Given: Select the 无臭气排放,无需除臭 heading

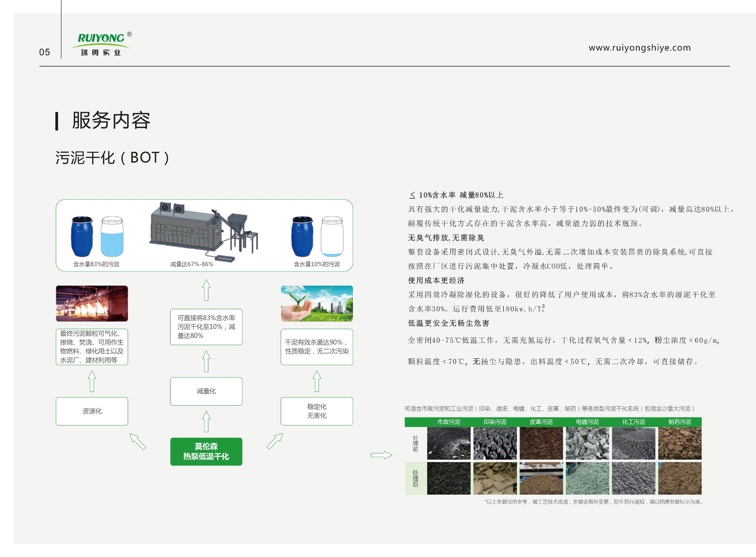Looking at the screenshot, I should point(446,238).
